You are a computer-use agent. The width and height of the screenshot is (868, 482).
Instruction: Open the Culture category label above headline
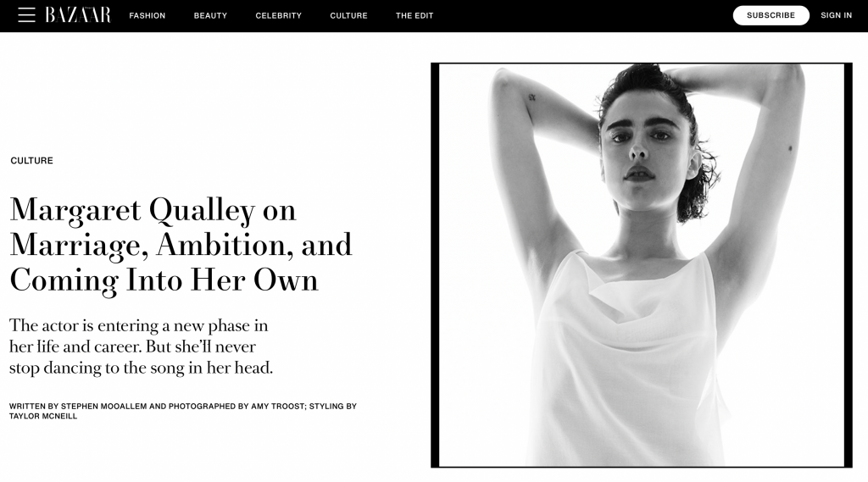(31, 160)
